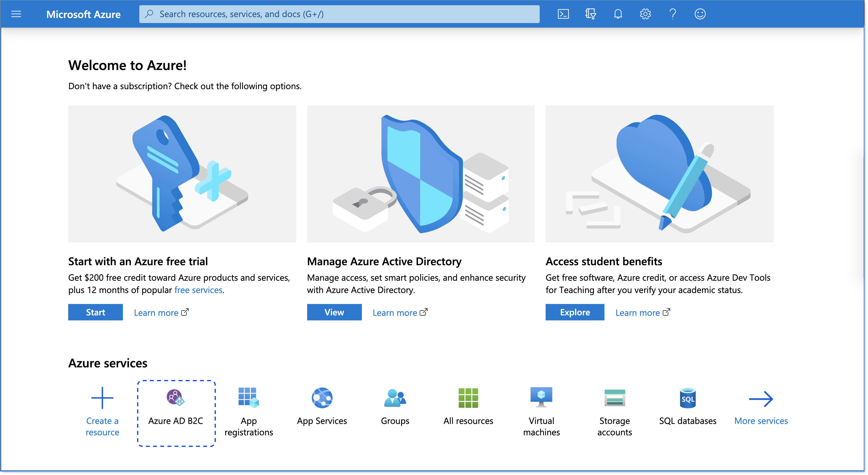Click the View Active Directory button

click(334, 312)
